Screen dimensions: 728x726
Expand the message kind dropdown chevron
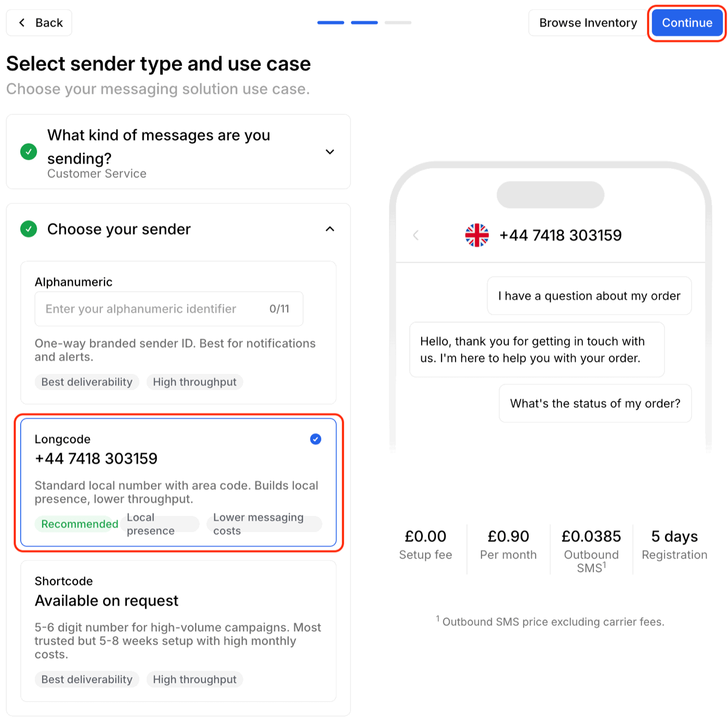click(x=330, y=152)
